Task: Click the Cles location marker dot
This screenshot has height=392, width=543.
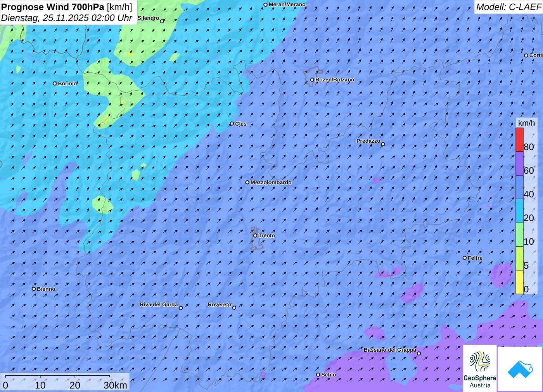Action: click(x=232, y=124)
